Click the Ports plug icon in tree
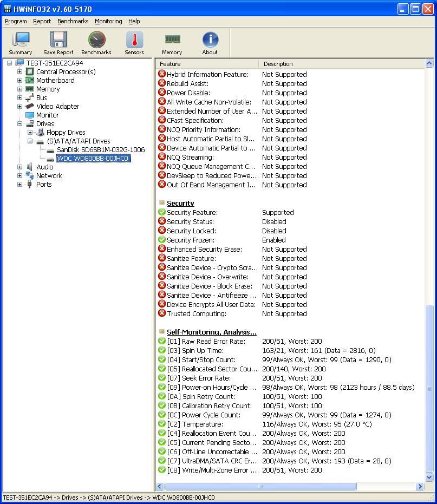This screenshot has height=504, width=437. pos(30,184)
